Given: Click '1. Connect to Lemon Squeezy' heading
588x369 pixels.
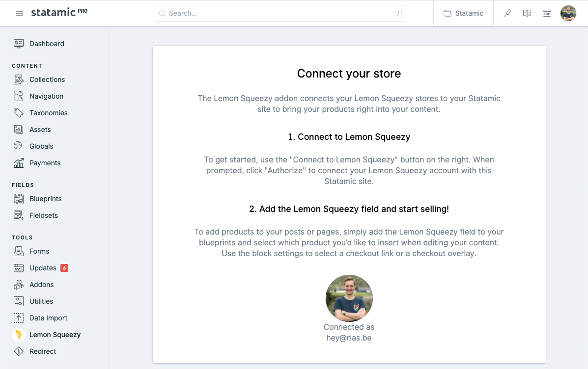Looking at the screenshot, I should click(x=349, y=137).
